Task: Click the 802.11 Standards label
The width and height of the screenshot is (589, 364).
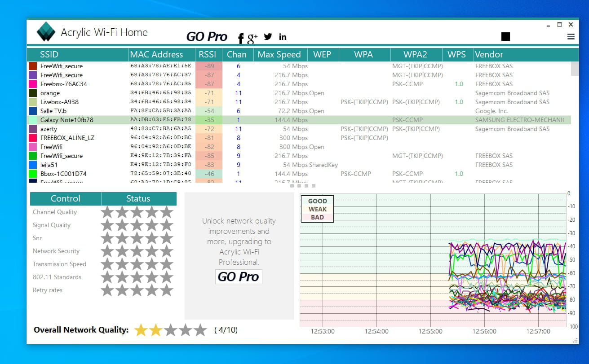Action: tap(57, 277)
